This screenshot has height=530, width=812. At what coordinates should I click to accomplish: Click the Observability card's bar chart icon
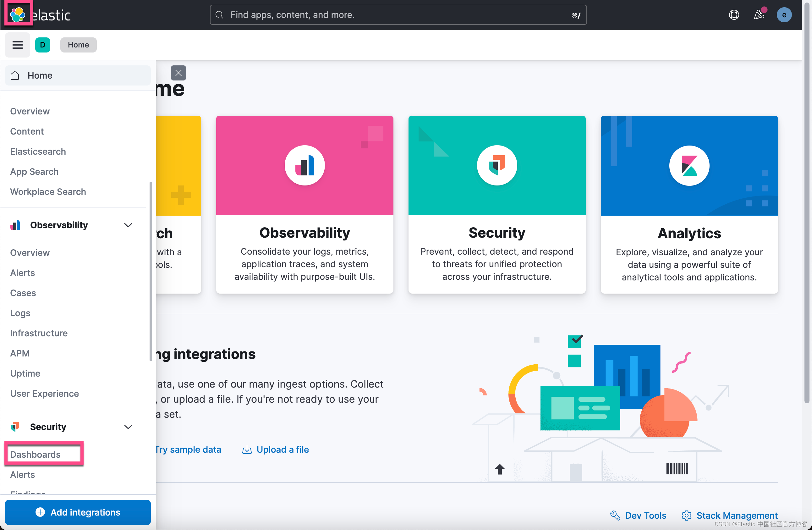pyautogui.click(x=305, y=166)
